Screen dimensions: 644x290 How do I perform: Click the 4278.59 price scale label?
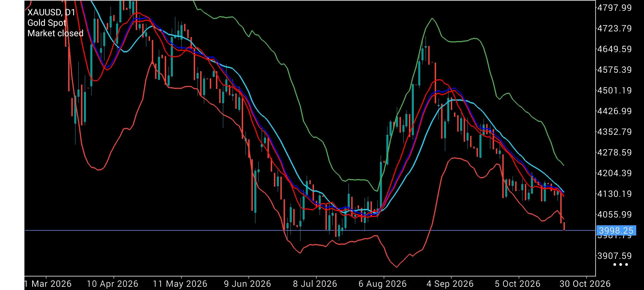614,153
